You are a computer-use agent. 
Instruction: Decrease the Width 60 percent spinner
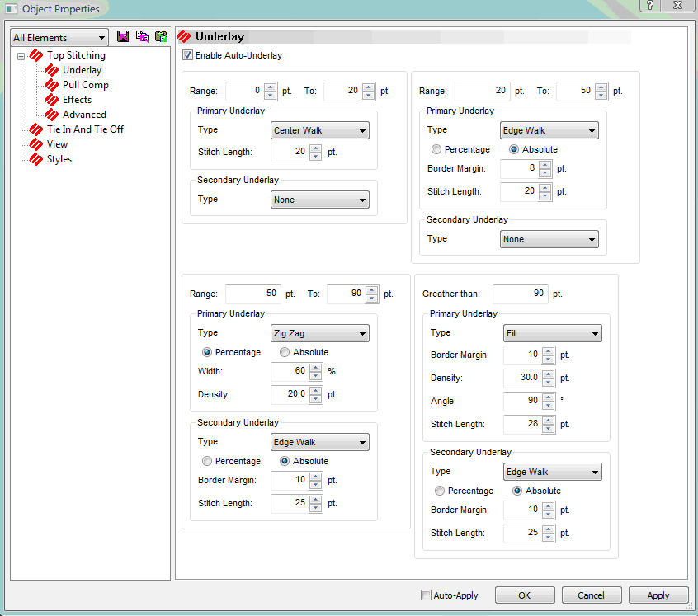click(x=316, y=376)
